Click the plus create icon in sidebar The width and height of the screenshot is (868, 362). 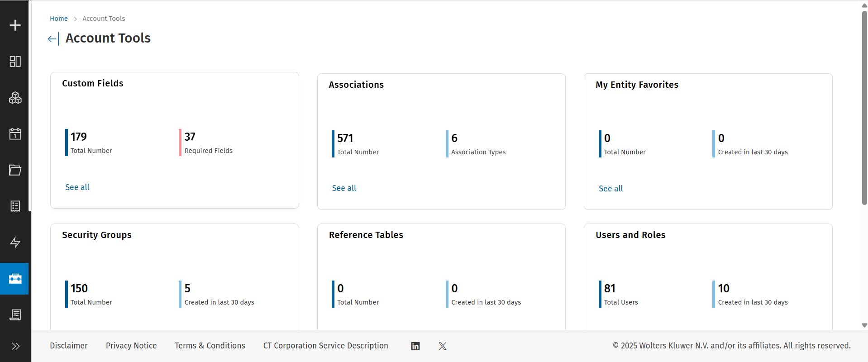(15, 25)
